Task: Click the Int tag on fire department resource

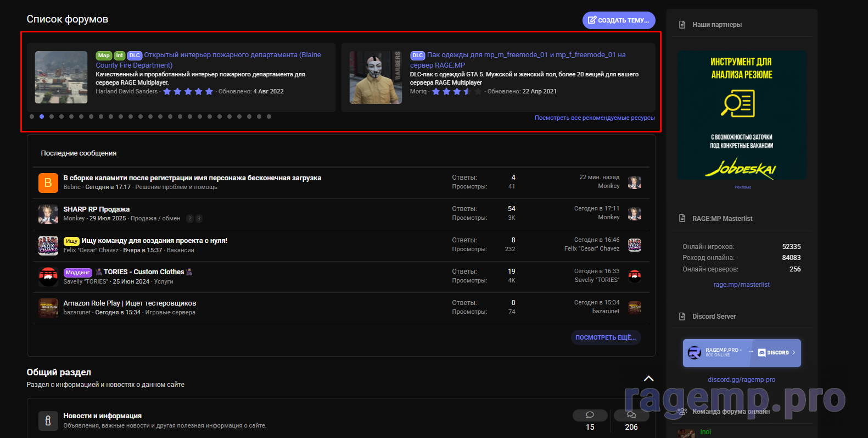Action: click(119, 56)
